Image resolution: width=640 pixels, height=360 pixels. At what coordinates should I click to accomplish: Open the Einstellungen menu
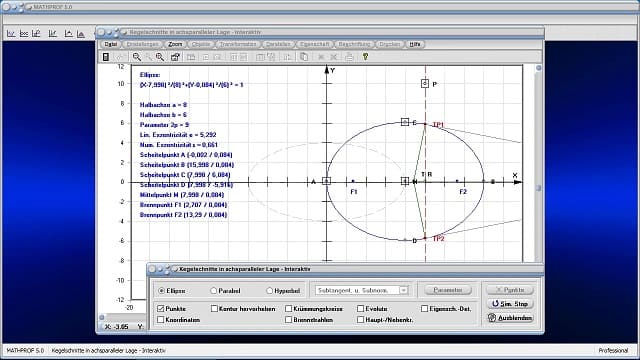pos(142,44)
